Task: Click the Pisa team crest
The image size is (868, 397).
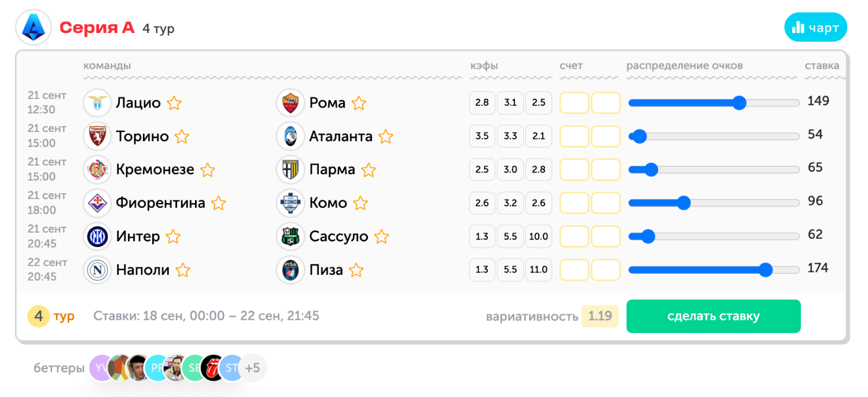Action: pos(290,270)
